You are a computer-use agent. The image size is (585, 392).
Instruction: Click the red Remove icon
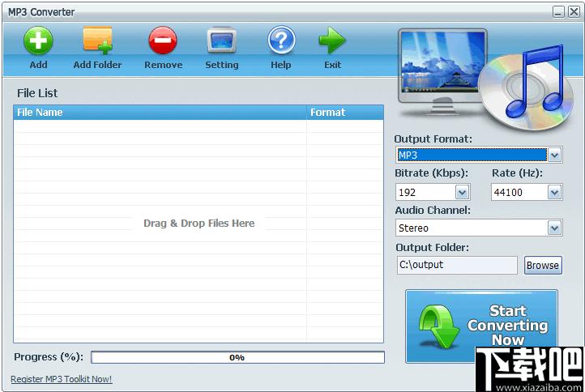pos(163,40)
